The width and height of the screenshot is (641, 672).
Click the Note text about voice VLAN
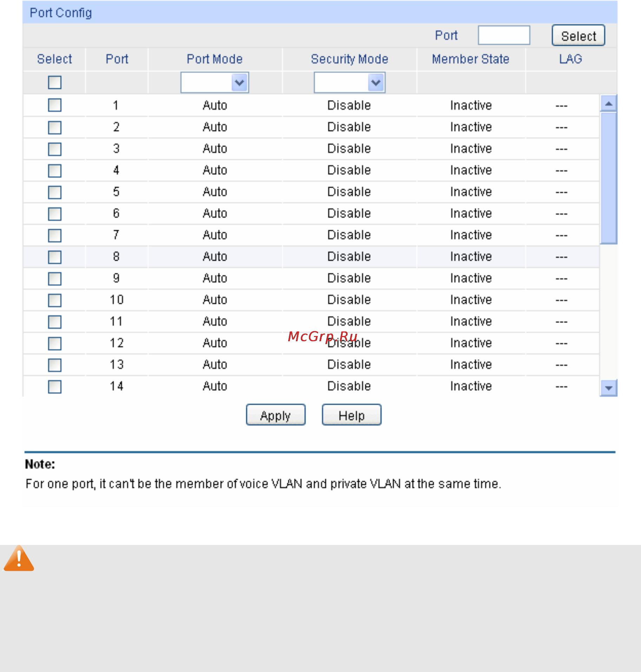tap(263, 484)
